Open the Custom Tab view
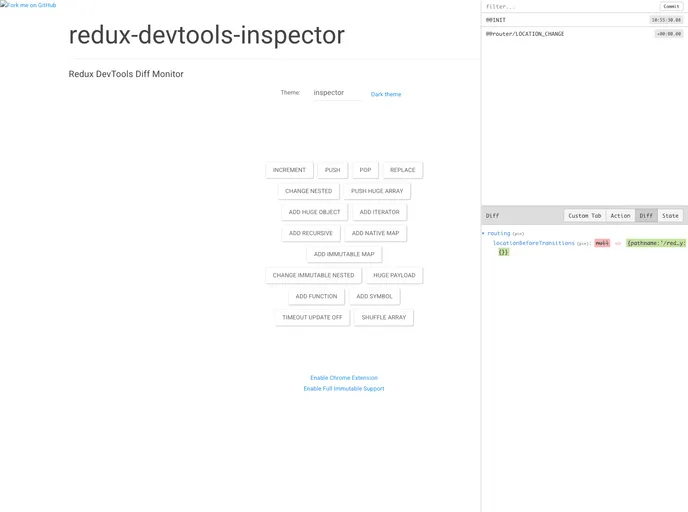688x512 pixels. pyautogui.click(x=585, y=216)
